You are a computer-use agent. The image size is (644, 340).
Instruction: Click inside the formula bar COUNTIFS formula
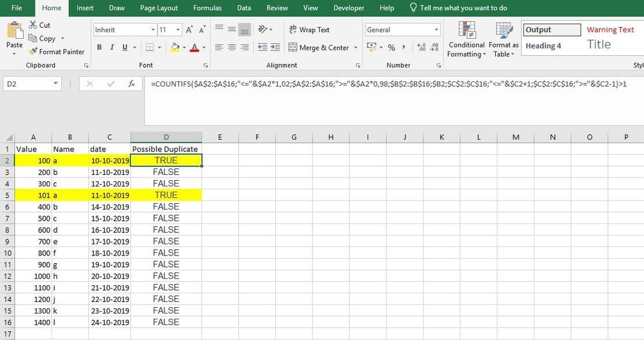(389, 84)
